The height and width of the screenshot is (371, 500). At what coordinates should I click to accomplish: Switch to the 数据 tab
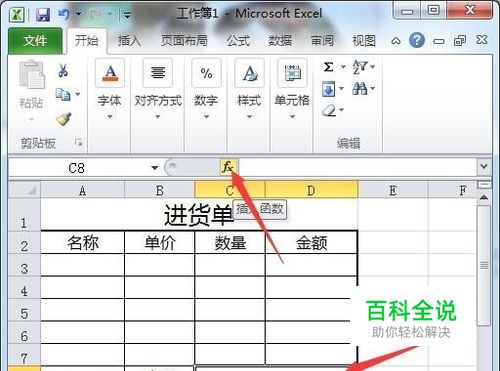click(x=280, y=41)
